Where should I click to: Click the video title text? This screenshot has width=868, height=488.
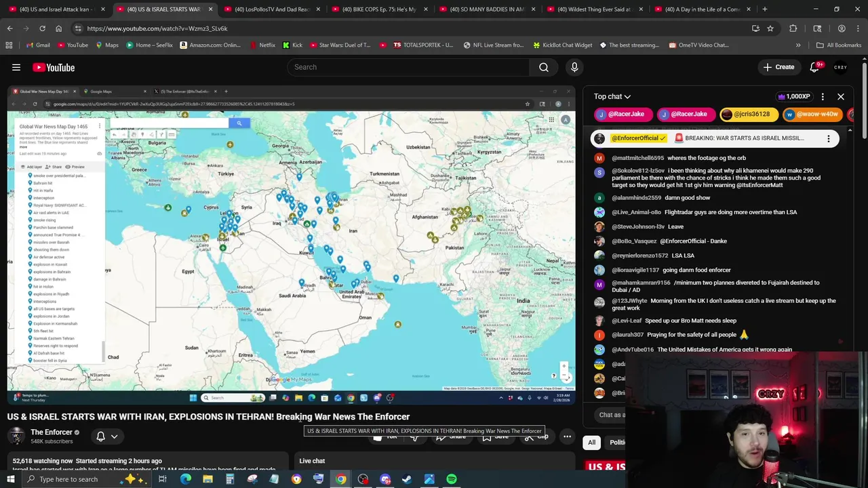(208, 417)
